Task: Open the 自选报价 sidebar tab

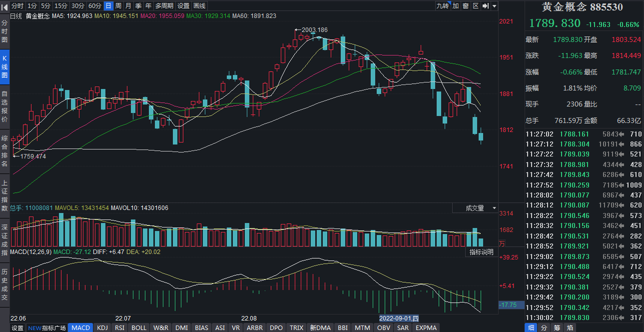Action: point(4,107)
